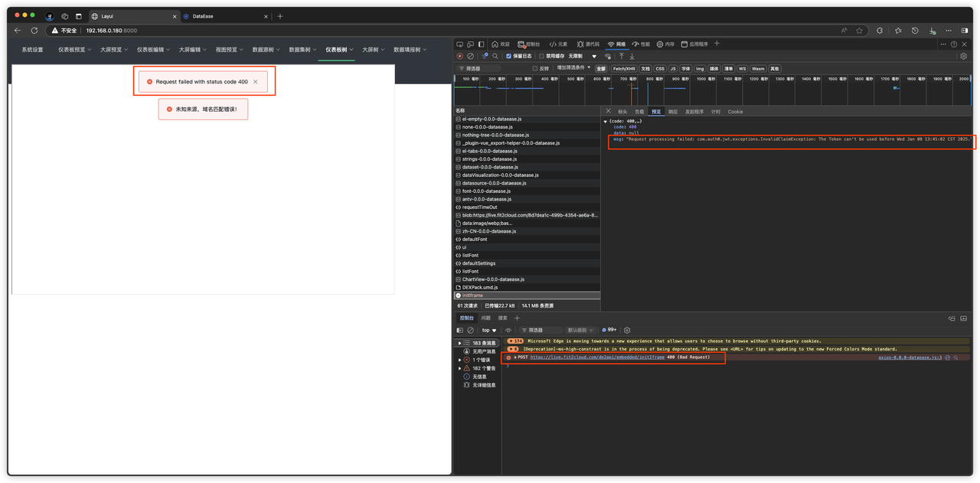
Task: Click the import HAR upload arrow
Action: click(622, 56)
